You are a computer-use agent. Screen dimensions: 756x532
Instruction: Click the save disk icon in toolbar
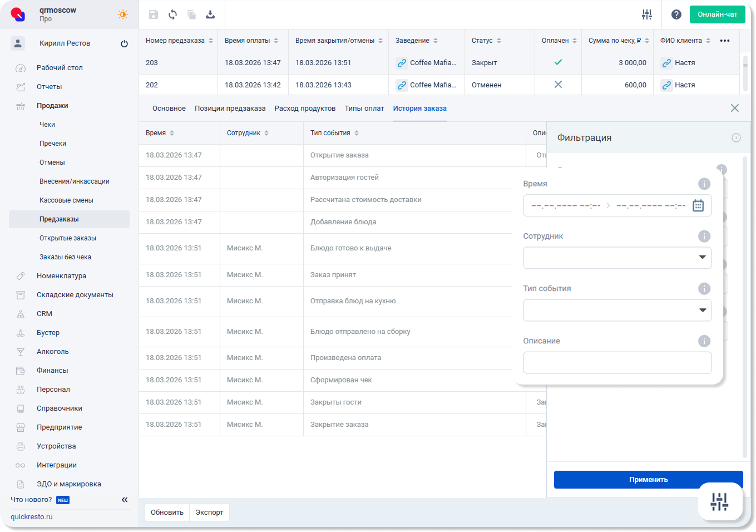154,14
